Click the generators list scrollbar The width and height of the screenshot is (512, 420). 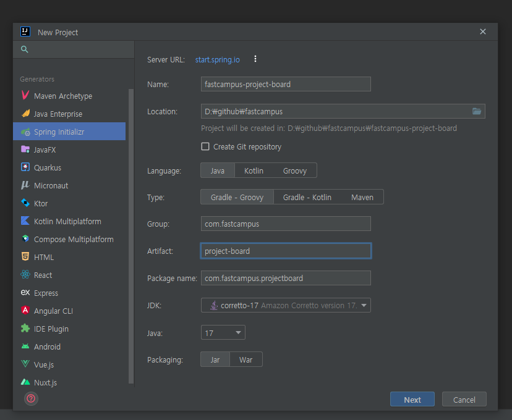point(131,236)
